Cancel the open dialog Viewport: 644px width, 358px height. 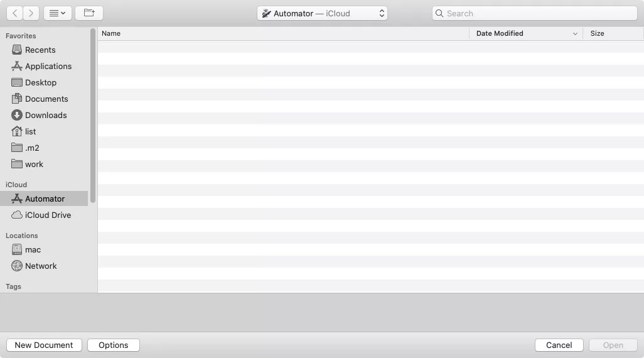tap(559, 345)
